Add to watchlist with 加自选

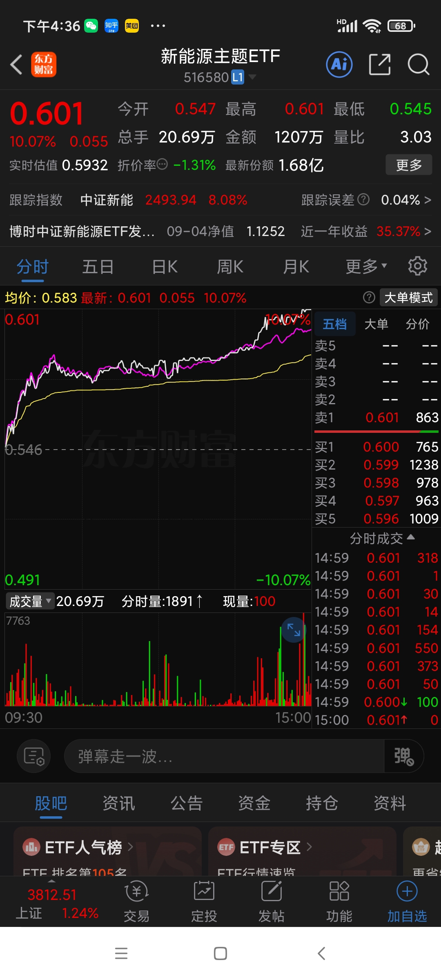click(407, 901)
